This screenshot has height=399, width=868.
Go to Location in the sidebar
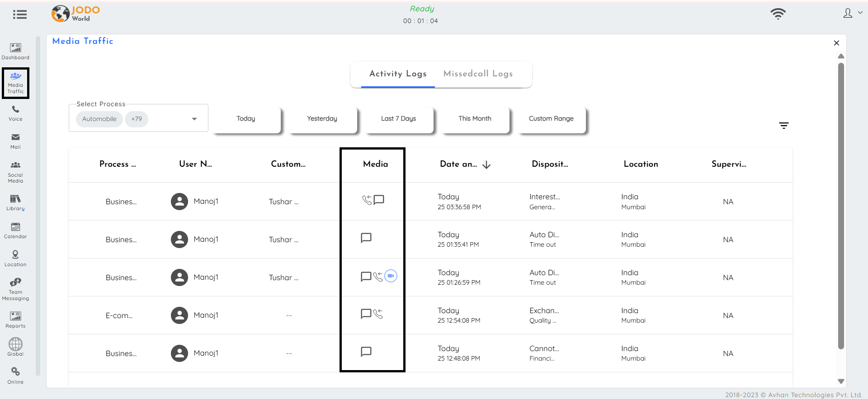point(15,258)
